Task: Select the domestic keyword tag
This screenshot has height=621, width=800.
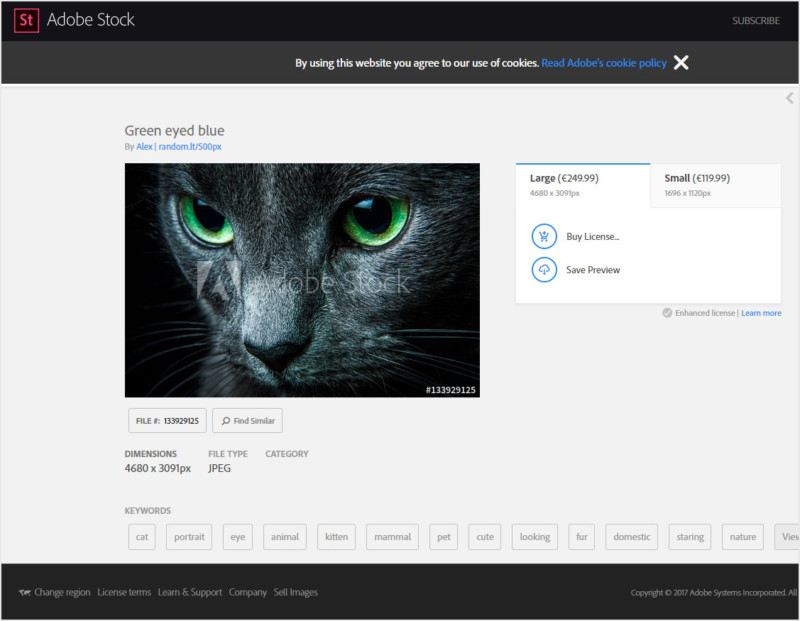Action: click(632, 537)
